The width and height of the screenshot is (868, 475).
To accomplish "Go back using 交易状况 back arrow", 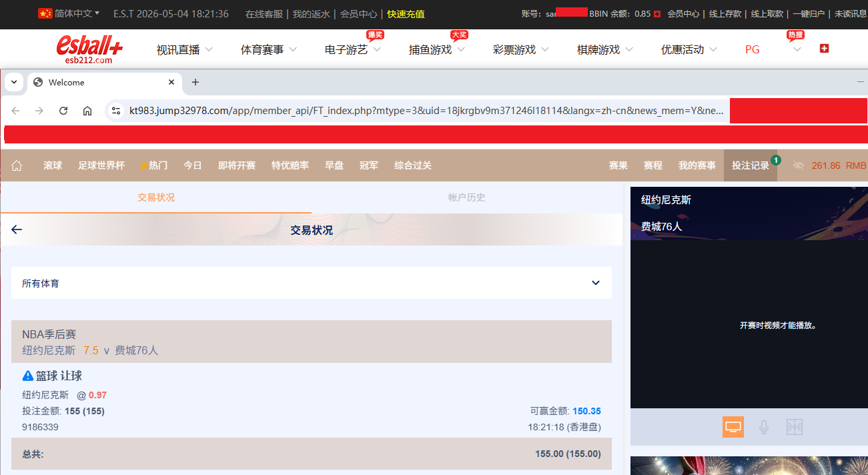I will tap(17, 229).
